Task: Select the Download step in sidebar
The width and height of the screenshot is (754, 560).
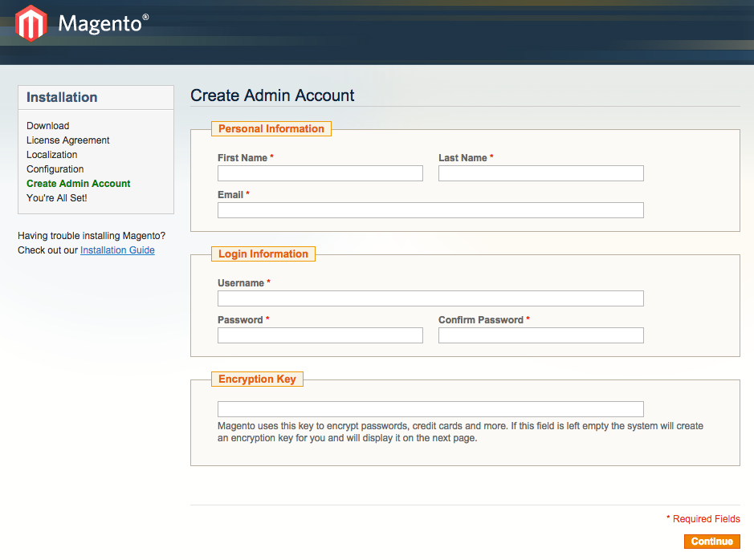Action: (x=47, y=126)
